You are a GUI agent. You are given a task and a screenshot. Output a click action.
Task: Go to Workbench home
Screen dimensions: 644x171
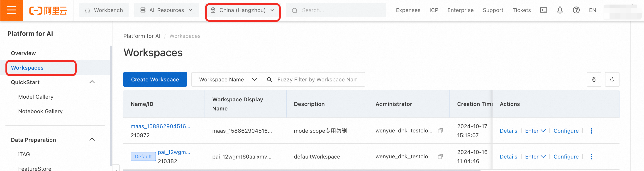coord(104,10)
